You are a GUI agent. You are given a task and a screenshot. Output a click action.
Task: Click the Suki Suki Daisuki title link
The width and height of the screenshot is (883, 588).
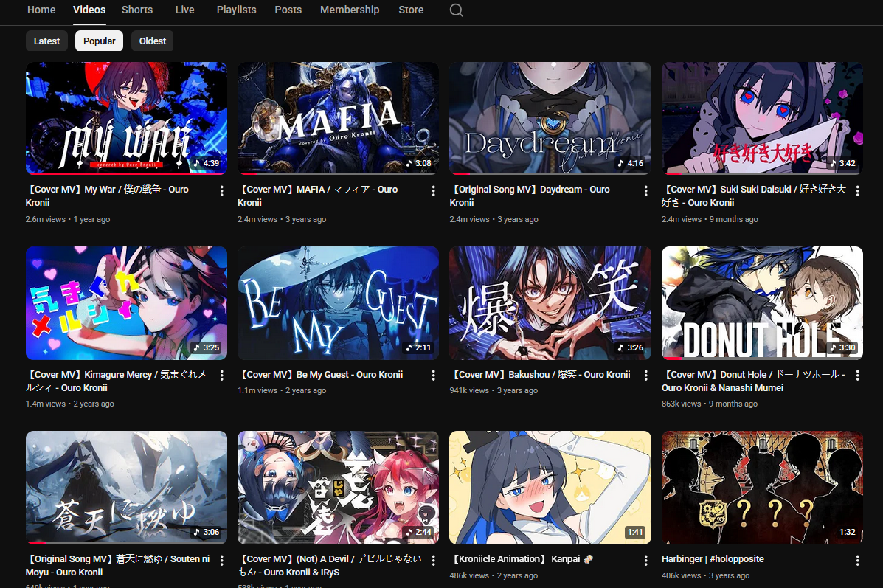755,196
